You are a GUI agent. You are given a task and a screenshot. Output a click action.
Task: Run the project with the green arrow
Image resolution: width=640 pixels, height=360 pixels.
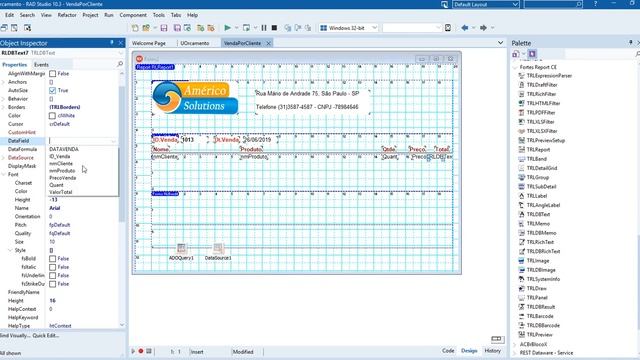click(227, 28)
